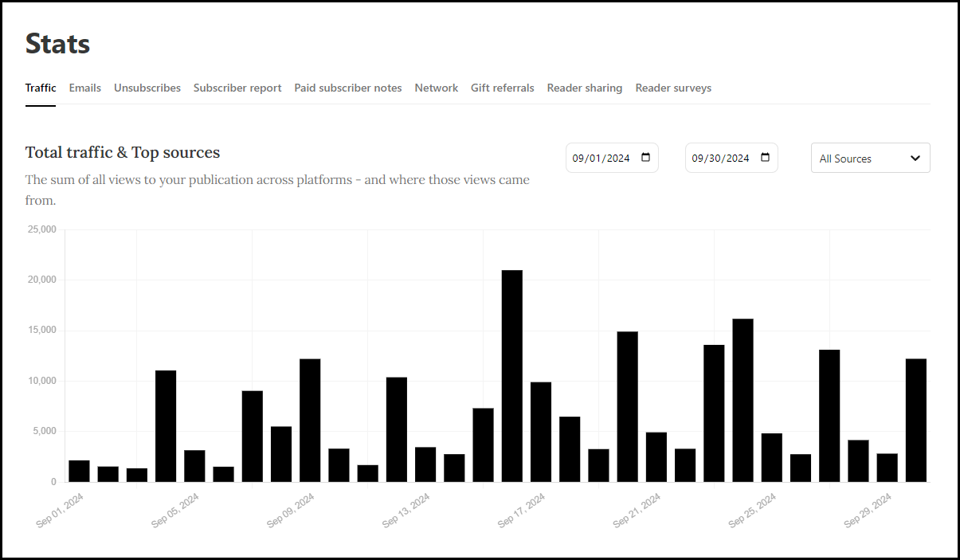Viewport: 960px width, 560px height.
Task: Click the Sep 17, 2024 axis label
Action: point(523,510)
